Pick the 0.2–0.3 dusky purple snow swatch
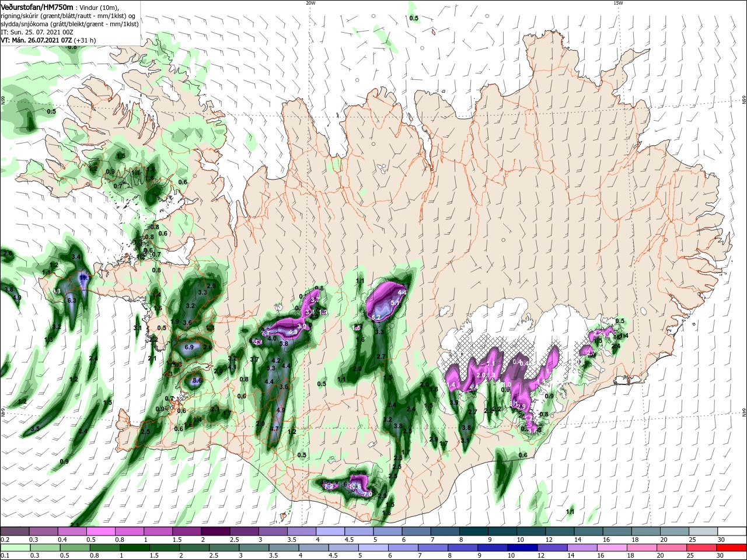 coord(15,531)
